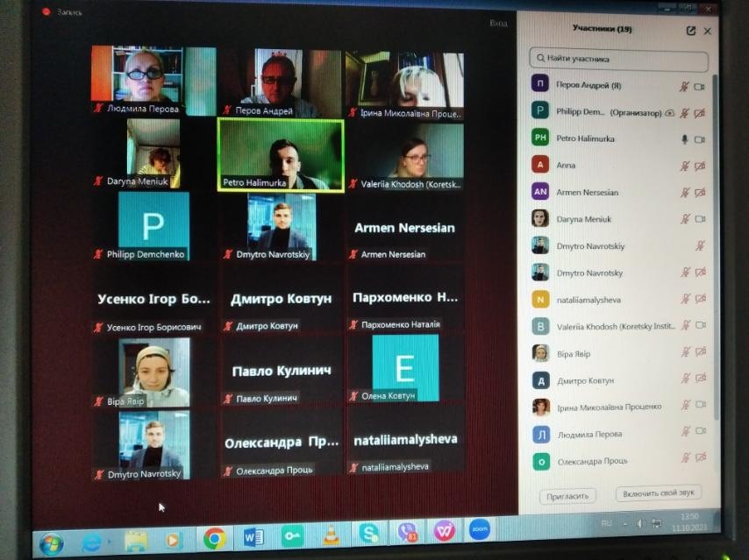Click the volume icon in system tray
749x560 pixels.
click(639, 523)
